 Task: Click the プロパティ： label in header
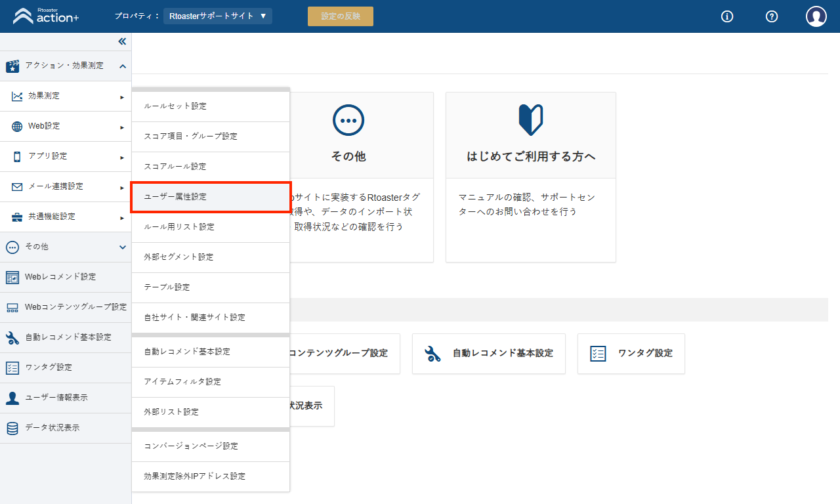pos(137,16)
